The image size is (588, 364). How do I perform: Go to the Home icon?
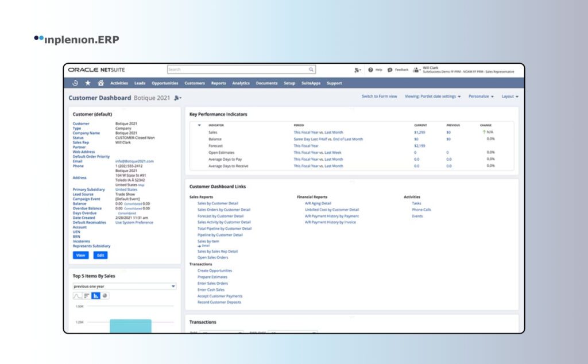[100, 83]
